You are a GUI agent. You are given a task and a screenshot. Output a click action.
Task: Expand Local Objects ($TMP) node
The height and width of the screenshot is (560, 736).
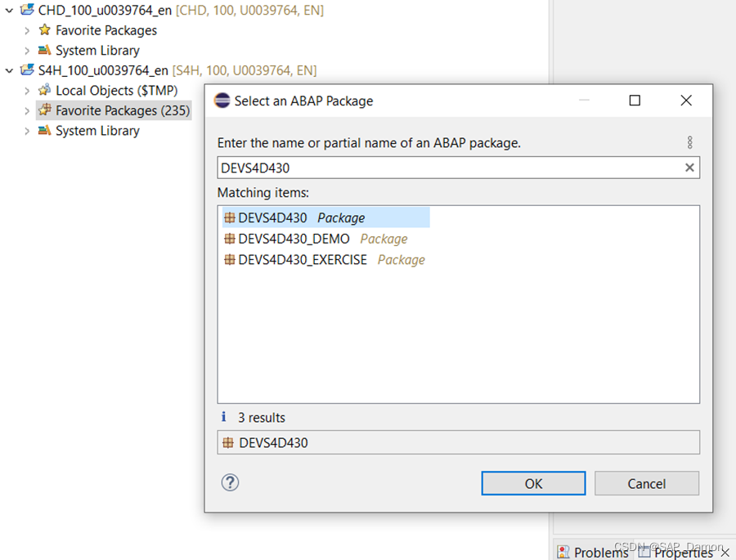[x=27, y=91]
